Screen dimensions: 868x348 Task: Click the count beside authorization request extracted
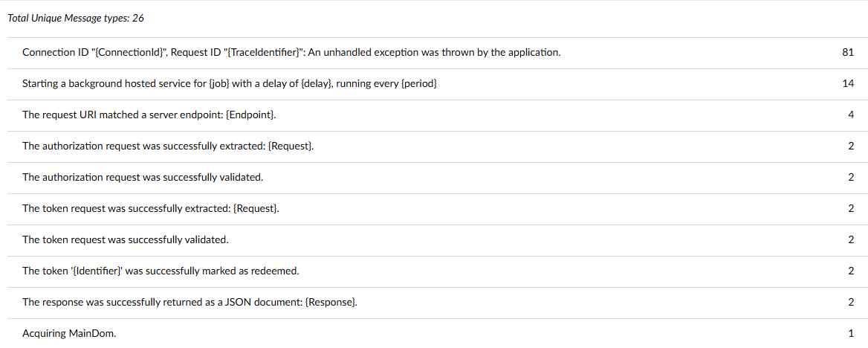point(851,146)
